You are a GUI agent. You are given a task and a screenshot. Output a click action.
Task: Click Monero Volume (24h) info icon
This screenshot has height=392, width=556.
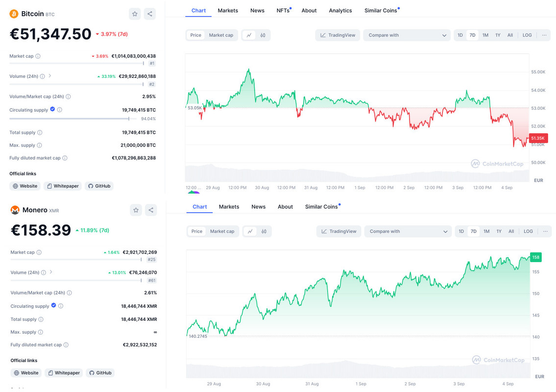44,272
